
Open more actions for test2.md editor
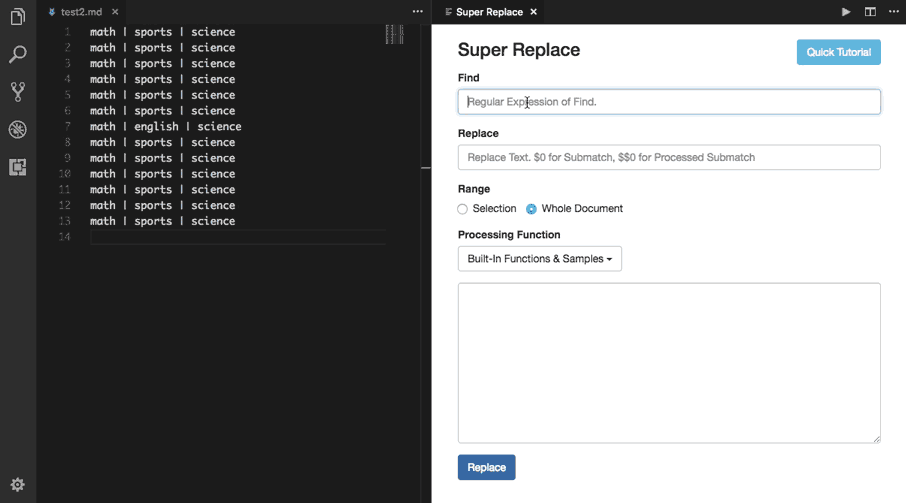pyautogui.click(x=417, y=12)
